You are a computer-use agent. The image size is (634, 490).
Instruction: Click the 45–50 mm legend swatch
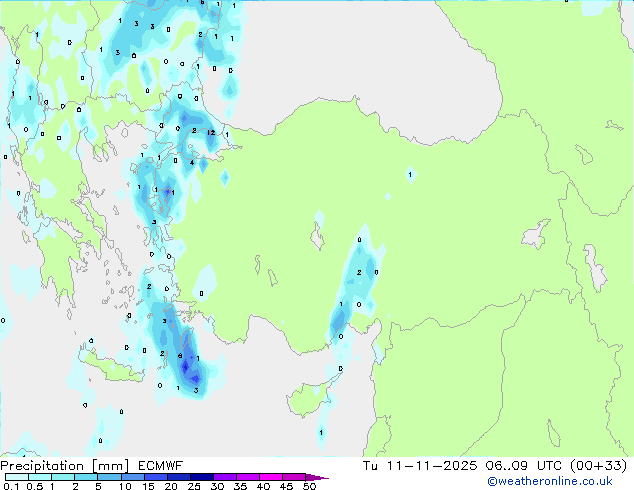[x=294, y=477]
